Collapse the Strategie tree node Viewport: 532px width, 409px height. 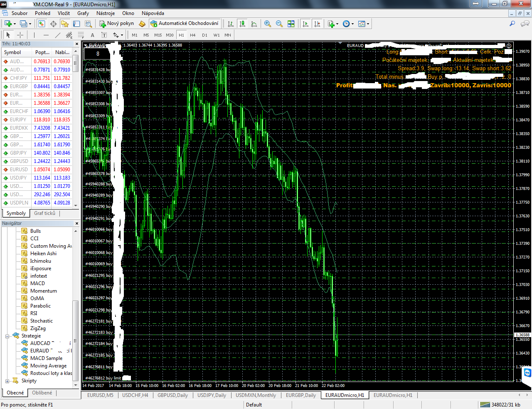point(7,336)
